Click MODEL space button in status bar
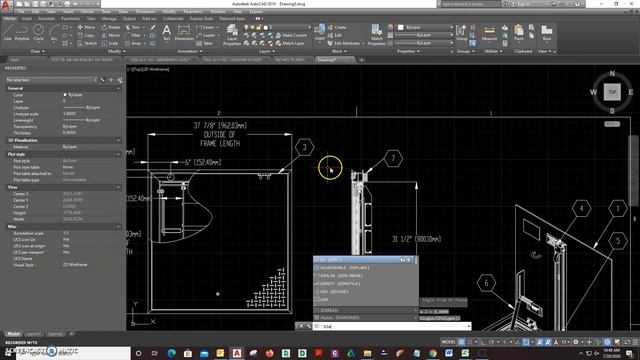640x360 pixels. [x=449, y=342]
